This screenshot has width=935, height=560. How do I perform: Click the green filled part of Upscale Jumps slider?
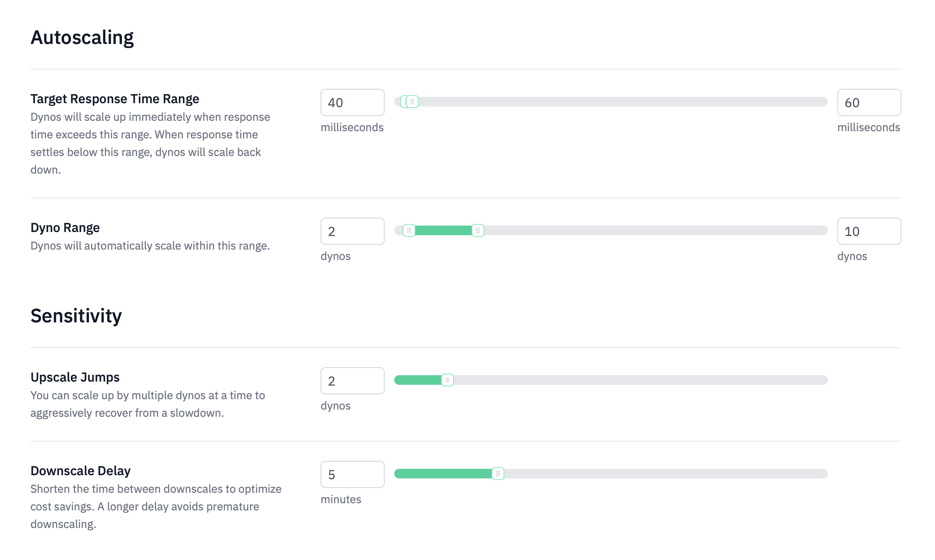click(x=418, y=380)
